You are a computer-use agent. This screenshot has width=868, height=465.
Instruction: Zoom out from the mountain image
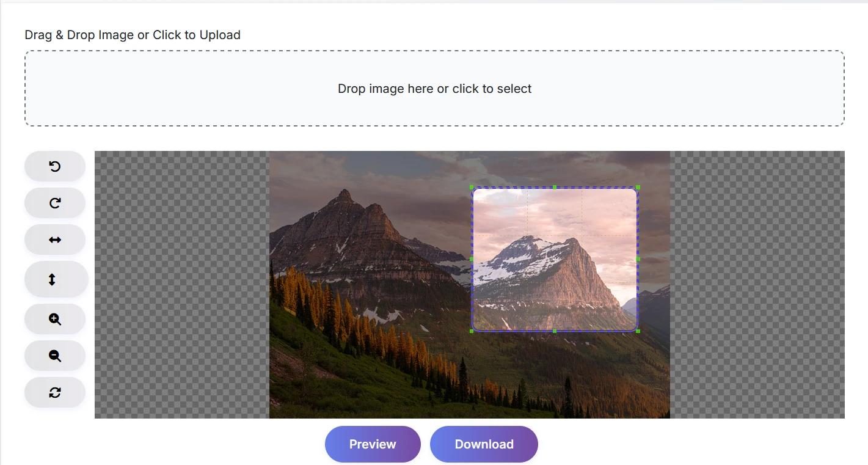click(x=54, y=355)
